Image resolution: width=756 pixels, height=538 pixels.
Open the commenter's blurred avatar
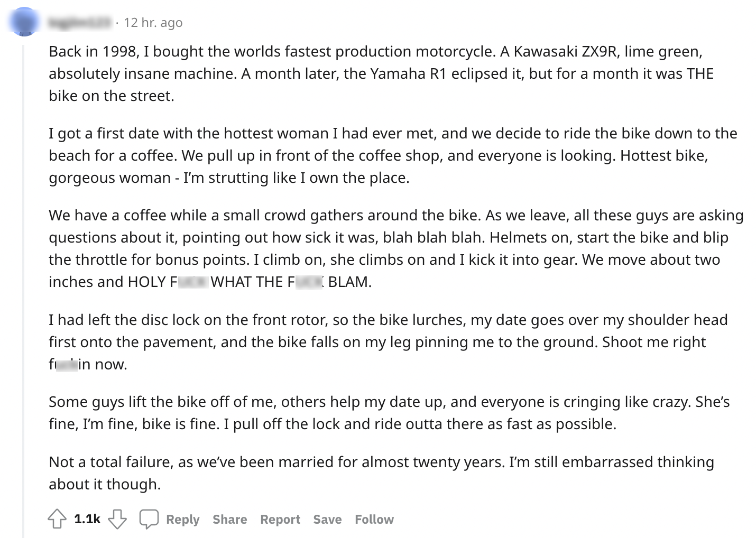24,22
